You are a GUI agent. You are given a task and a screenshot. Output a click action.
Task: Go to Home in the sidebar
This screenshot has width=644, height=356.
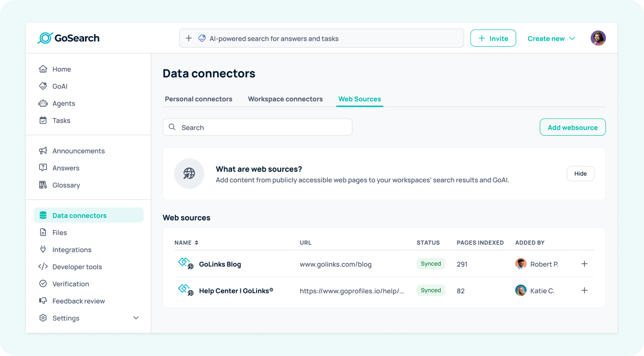(62, 69)
